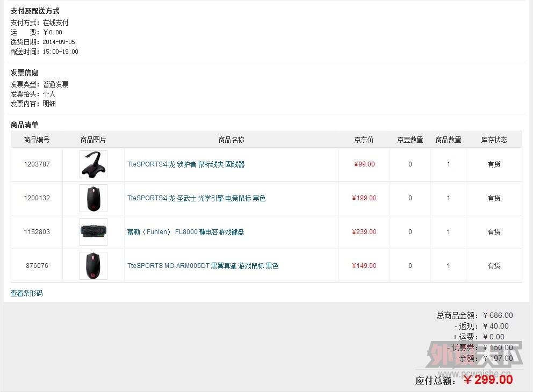The image size is (533, 392).
Task: Click the 库存状态 column header
Action: tap(494, 140)
